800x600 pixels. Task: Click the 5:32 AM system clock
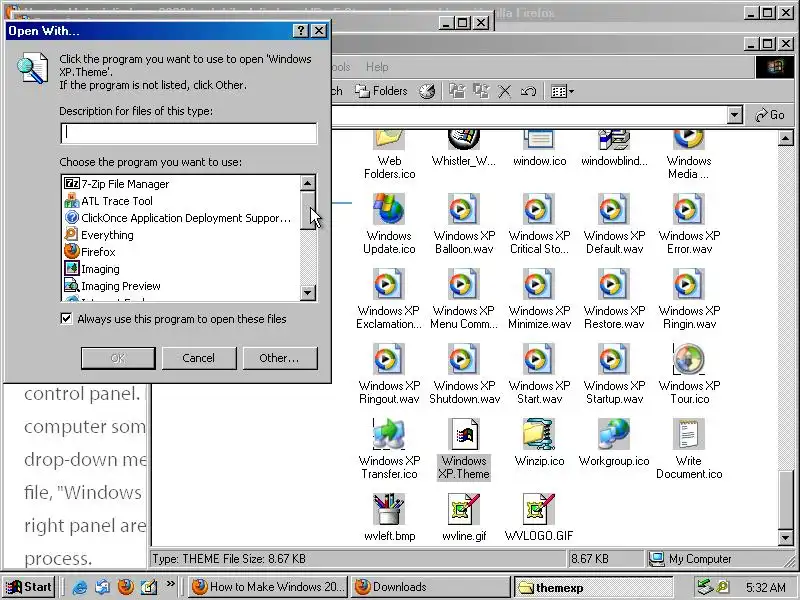pos(765,587)
